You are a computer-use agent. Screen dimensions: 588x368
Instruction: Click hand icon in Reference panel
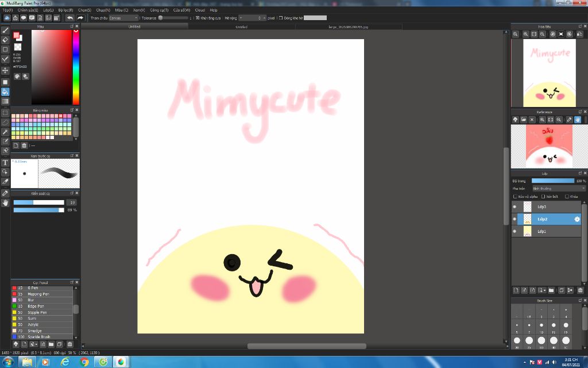(x=578, y=120)
